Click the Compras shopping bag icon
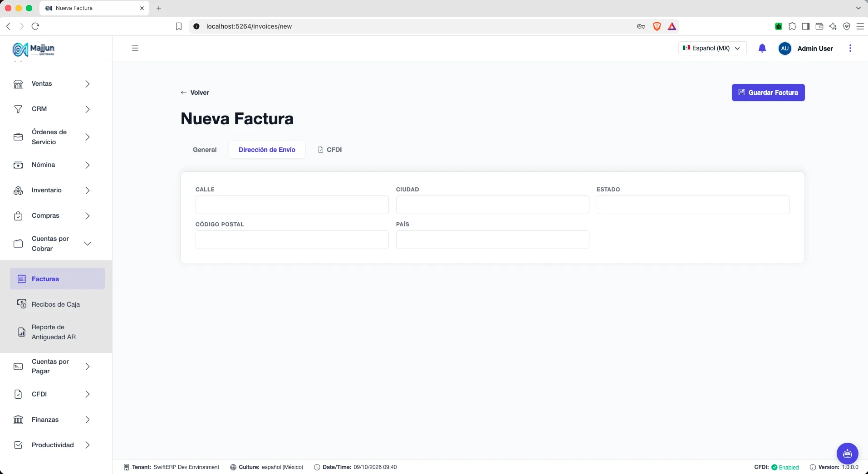 18,216
